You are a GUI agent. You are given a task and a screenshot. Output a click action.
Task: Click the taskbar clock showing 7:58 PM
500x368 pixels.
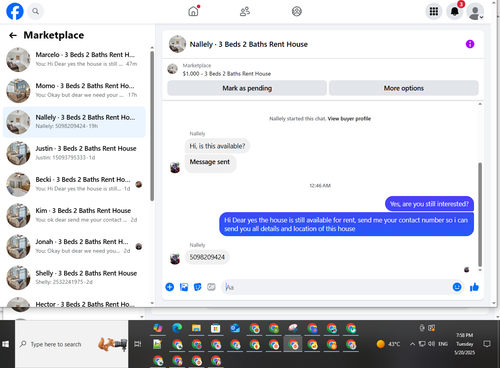pyautogui.click(x=465, y=344)
